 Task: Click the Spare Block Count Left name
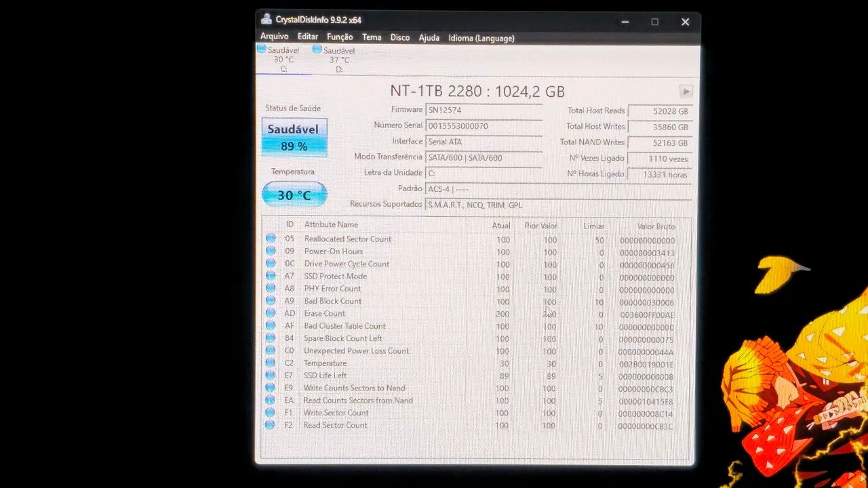point(343,338)
